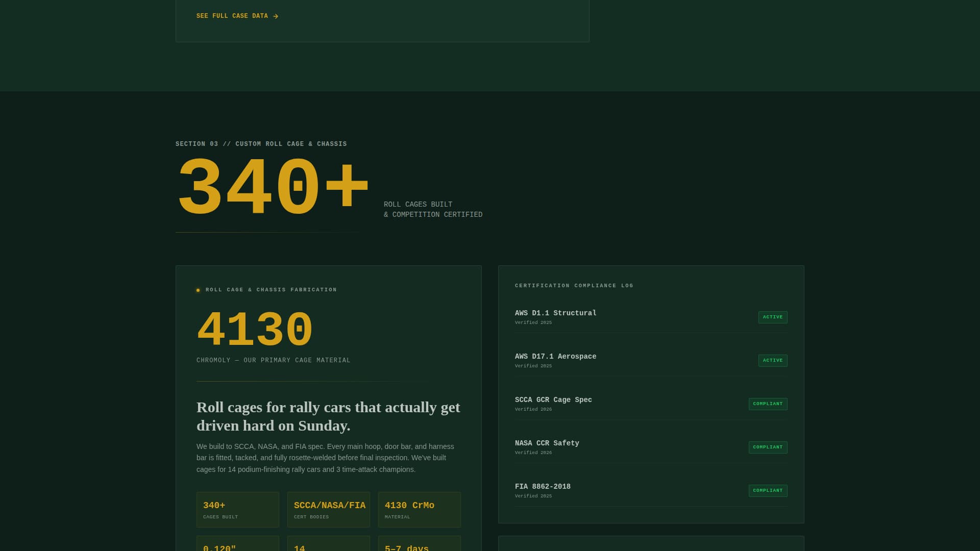Click the COMPLIANT badge for FIA 8862-2018
Screen dimensions: 980x551
[x=768, y=490]
